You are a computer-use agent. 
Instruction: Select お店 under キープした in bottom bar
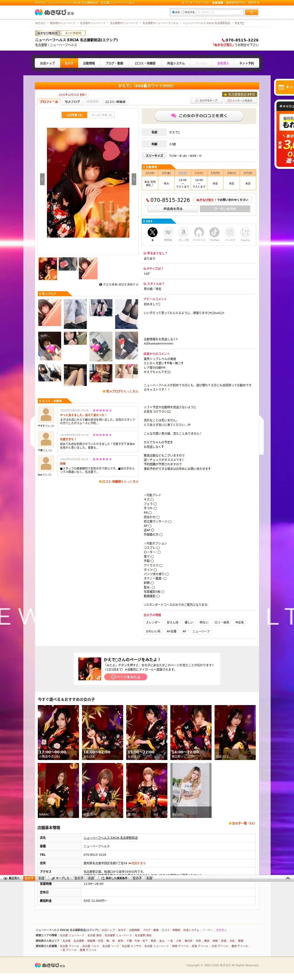point(91,878)
